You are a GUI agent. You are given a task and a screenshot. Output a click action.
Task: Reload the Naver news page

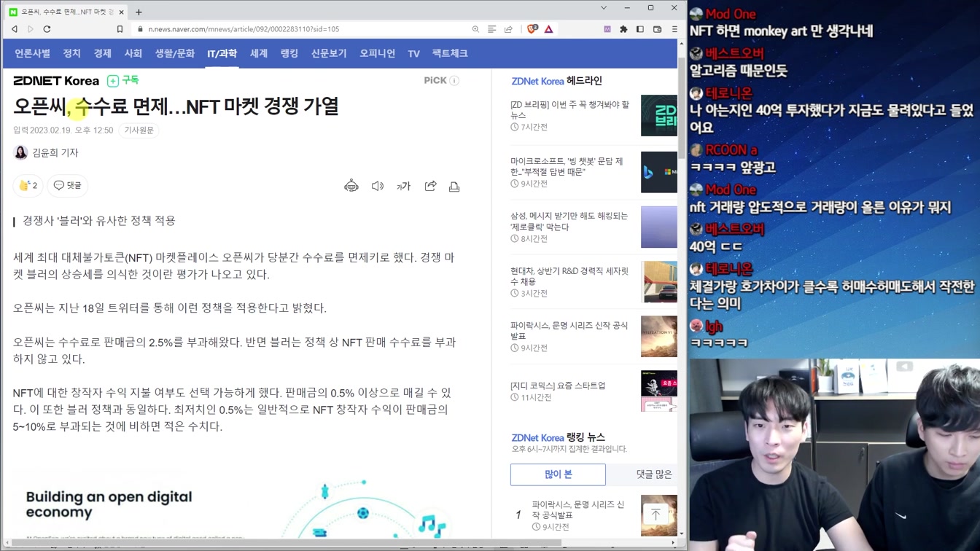(47, 29)
